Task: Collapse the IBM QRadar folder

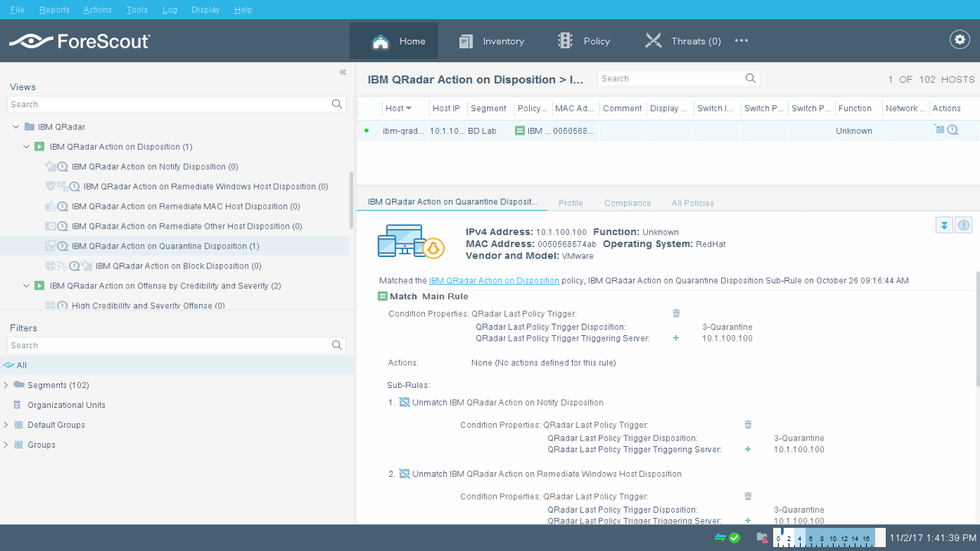Action: coord(16,127)
